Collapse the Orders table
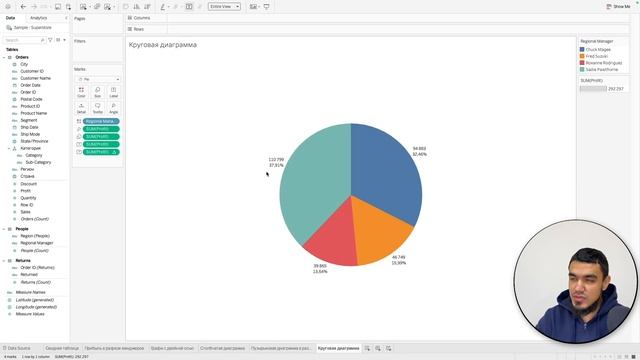640x360 pixels. 4,58
